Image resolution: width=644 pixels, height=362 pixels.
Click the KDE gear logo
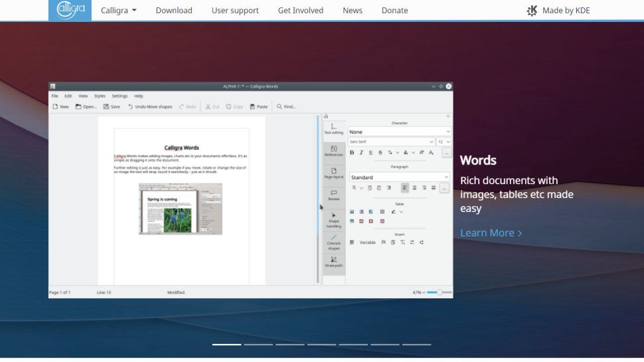click(532, 11)
